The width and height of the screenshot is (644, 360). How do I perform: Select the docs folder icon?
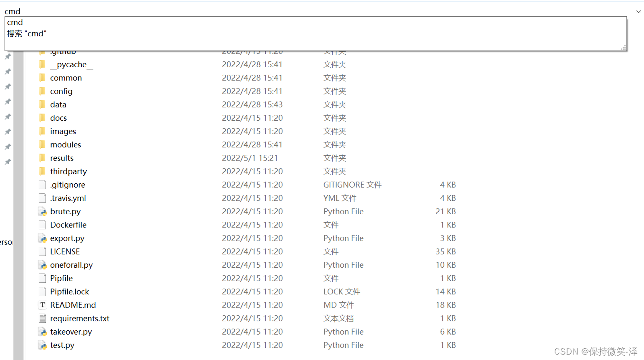42,118
